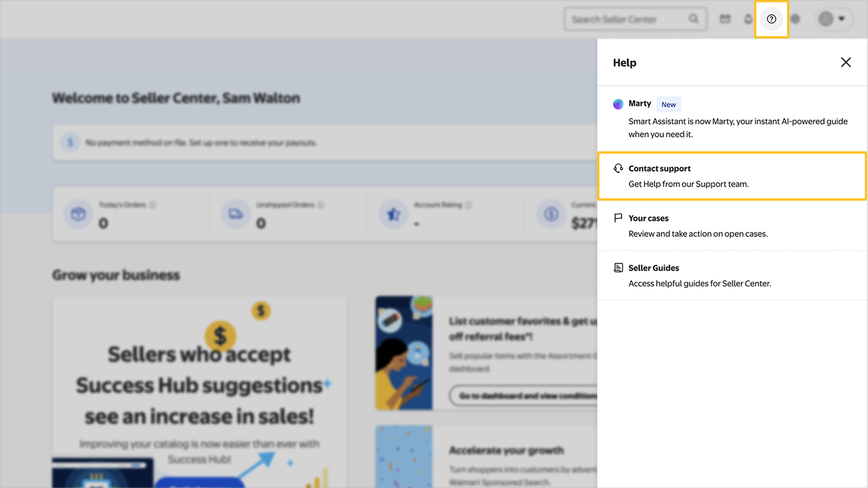Click the Your cases flag icon
The width and height of the screenshot is (868, 488).
pos(618,218)
